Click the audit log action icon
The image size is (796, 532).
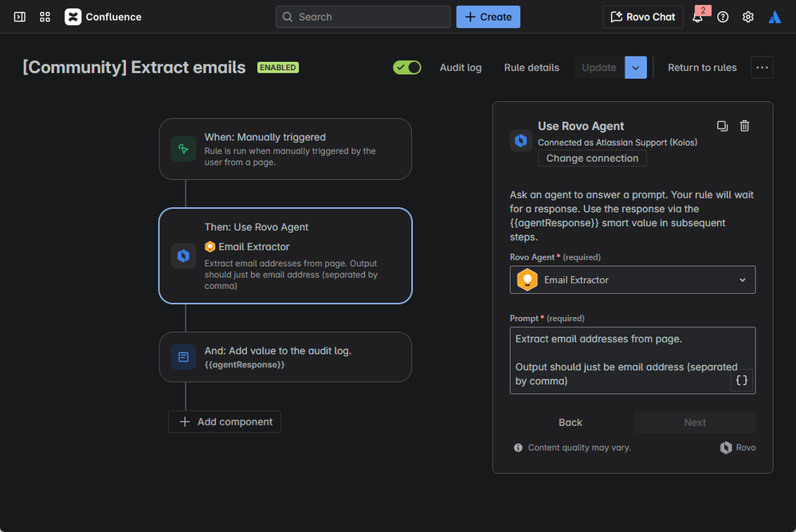click(x=183, y=357)
